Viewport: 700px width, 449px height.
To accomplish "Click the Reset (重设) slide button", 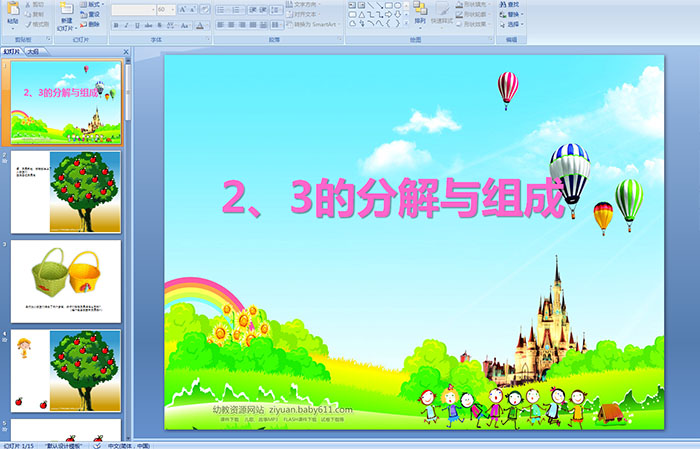I will click(90, 14).
